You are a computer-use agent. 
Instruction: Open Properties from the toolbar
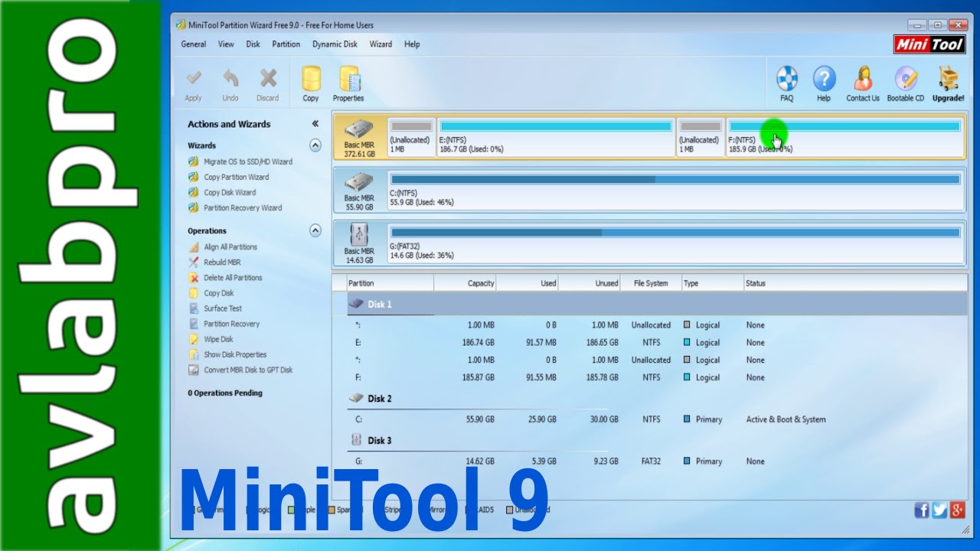coord(348,84)
